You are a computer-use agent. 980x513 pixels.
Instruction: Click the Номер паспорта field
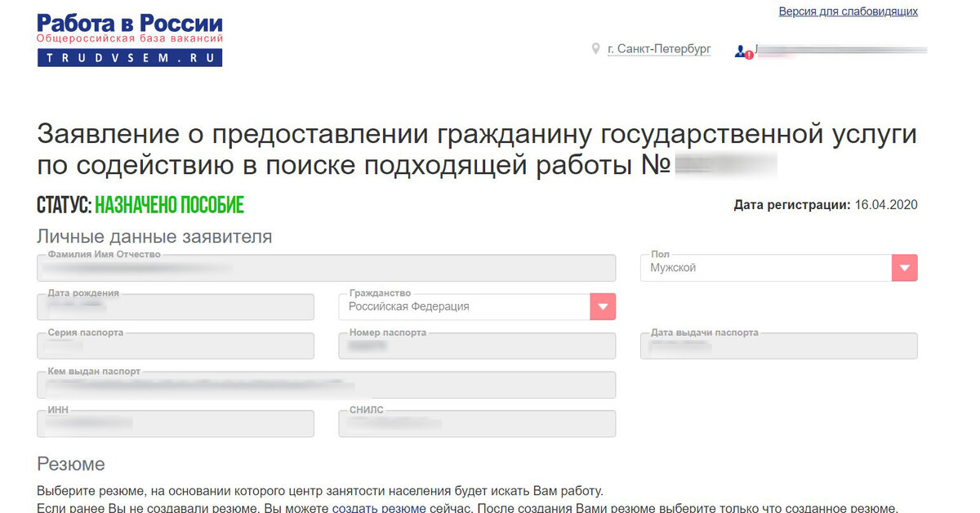point(476,346)
